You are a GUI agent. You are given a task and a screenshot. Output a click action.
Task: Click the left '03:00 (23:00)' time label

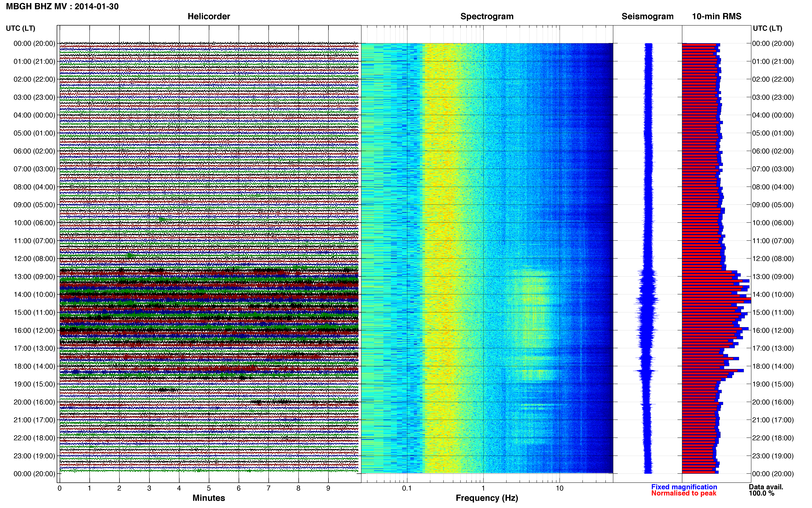coord(34,97)
